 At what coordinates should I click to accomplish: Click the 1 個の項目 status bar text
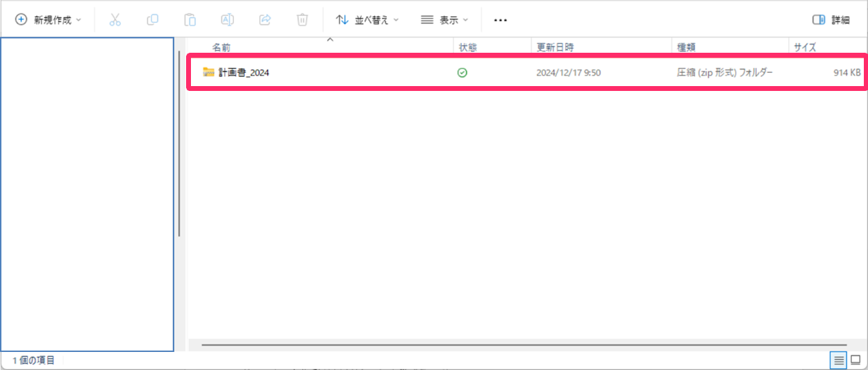33,360
